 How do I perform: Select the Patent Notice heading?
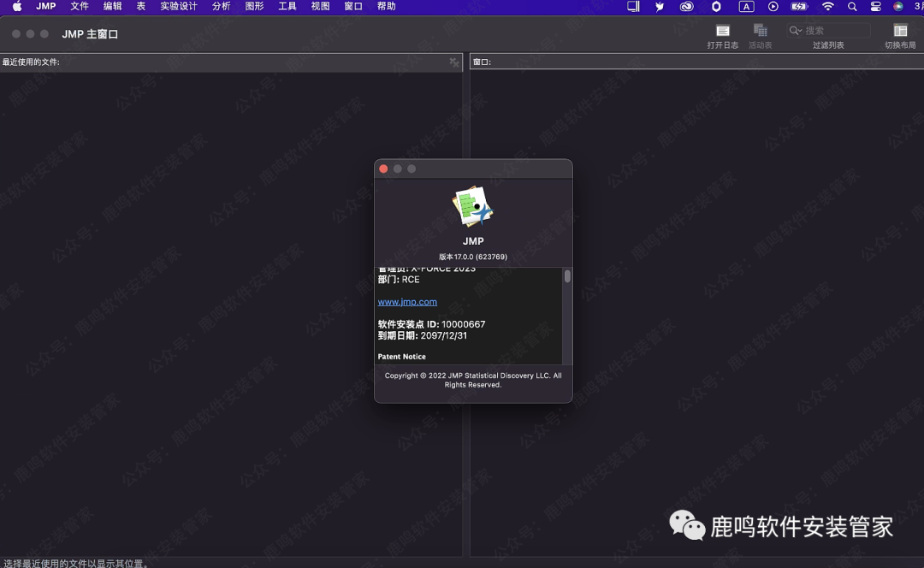[x=401, y=357]
